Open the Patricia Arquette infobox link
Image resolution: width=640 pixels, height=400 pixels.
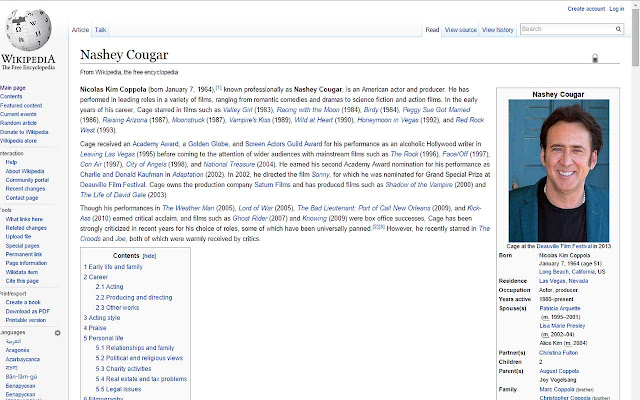coord(560,308)
